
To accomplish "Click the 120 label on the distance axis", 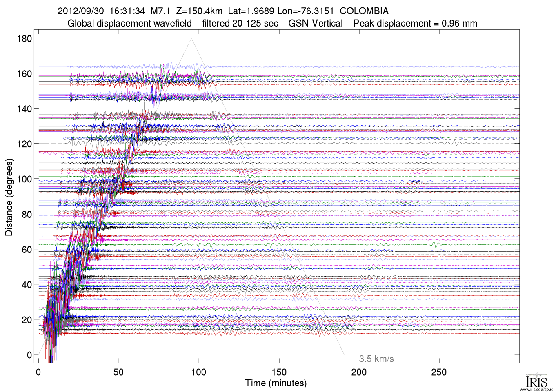I will tap(24, 144).
